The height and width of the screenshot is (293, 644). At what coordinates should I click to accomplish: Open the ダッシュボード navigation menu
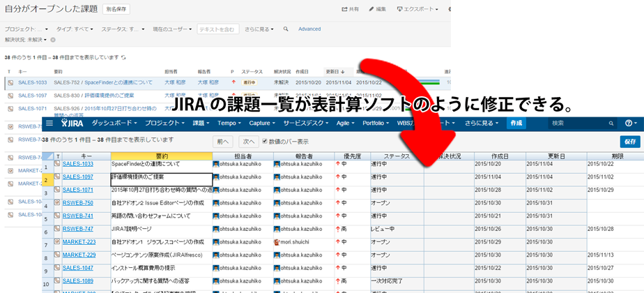[114, 123]
